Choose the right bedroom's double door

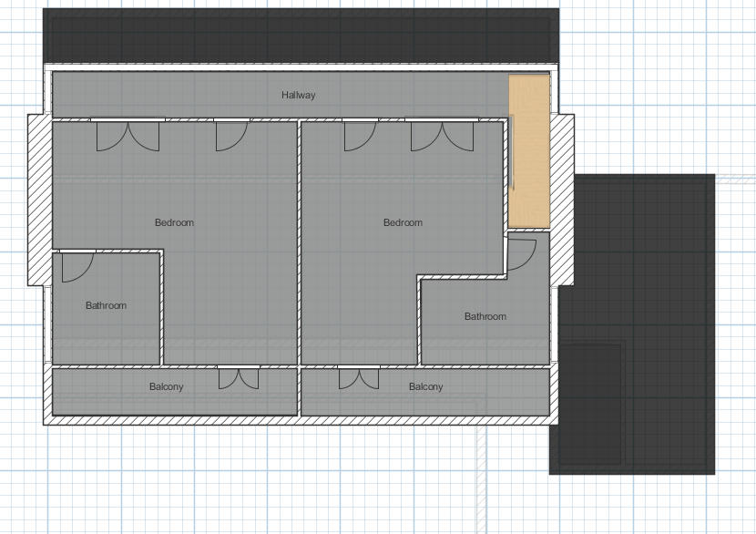(442, 135)
